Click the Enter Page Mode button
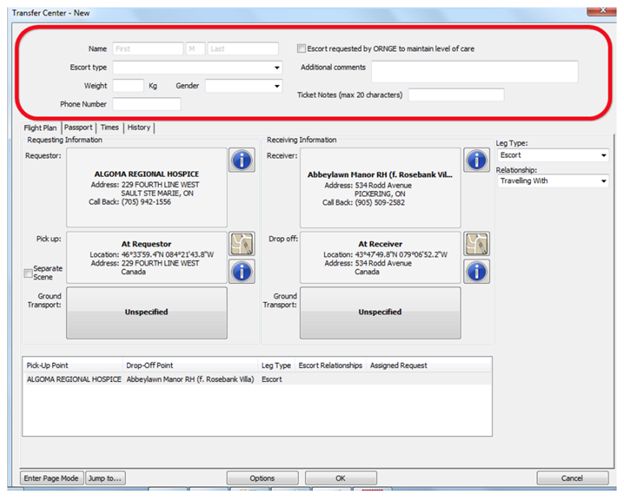The width and height of the screenshot is (624, 498). (x=51, y=478)
